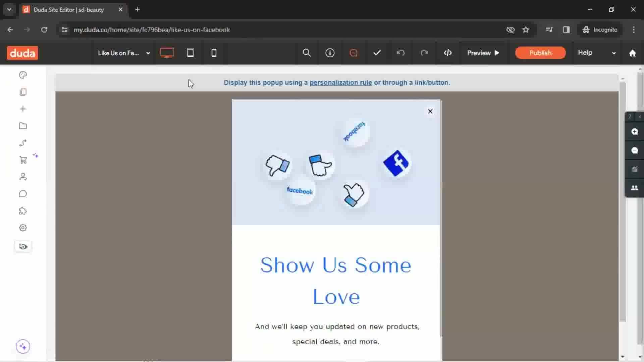Switch to mobile view
644x362 pixels.
click(214, 53)
